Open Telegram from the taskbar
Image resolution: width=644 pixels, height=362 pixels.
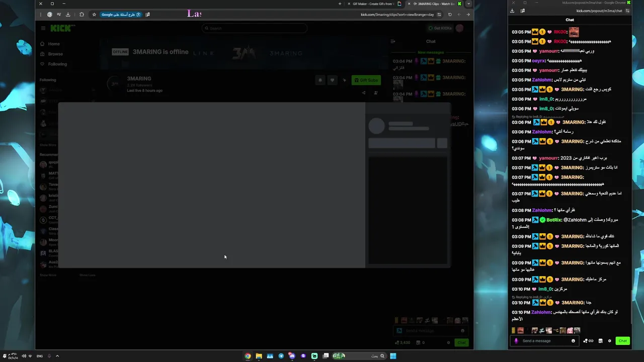point(281,356)
